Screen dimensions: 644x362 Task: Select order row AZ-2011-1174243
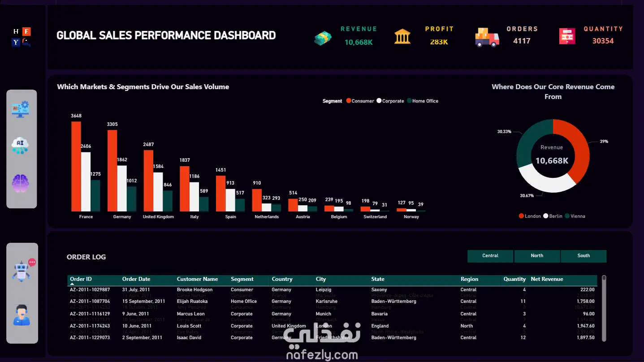(332, 326)
